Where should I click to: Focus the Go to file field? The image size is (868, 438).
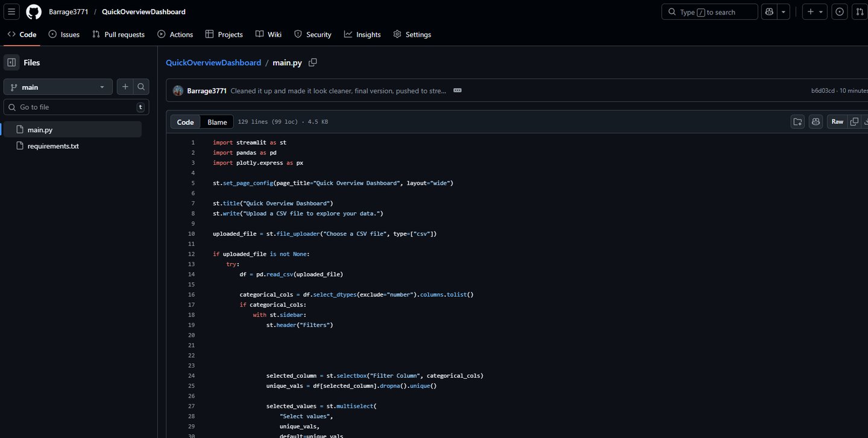pos(76,107)
